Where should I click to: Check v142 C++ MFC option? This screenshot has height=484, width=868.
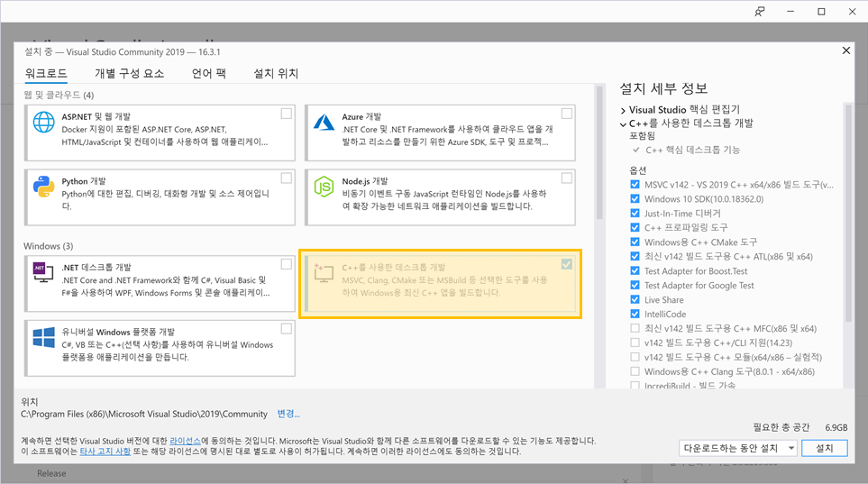pos(635,328)
